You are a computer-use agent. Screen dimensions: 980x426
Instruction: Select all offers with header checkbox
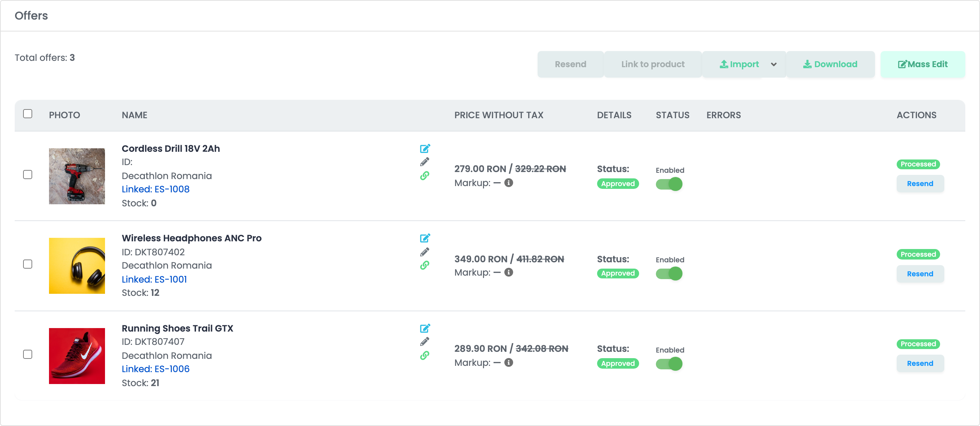pos(28,114)
